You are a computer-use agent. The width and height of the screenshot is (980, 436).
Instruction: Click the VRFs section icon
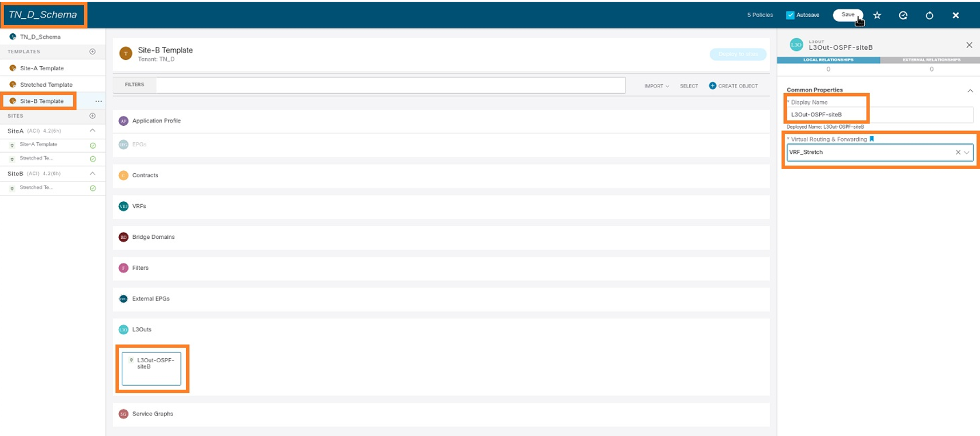tap(123, 207)
